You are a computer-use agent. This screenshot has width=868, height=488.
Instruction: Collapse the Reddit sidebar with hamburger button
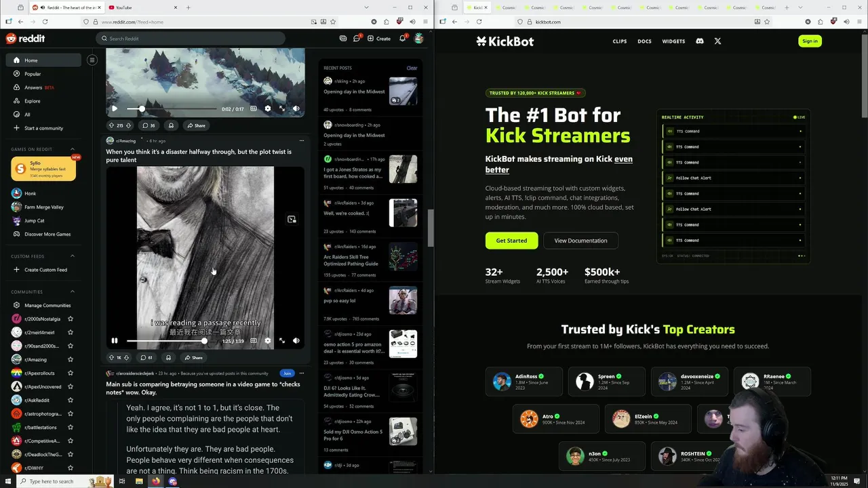pyautogui.click(x=92, y=60)
